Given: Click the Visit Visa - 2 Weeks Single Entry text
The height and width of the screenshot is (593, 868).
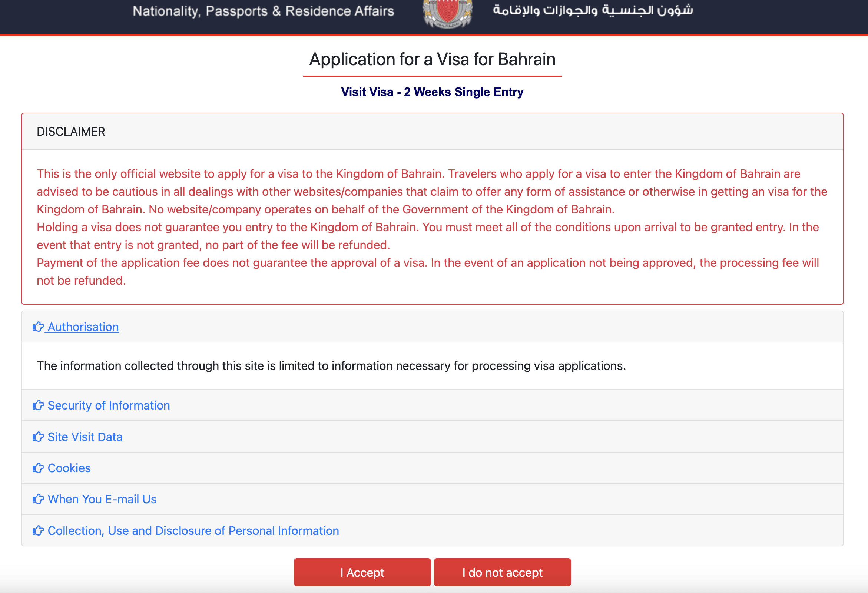Looking at the screenshot, I should [432, 92].
